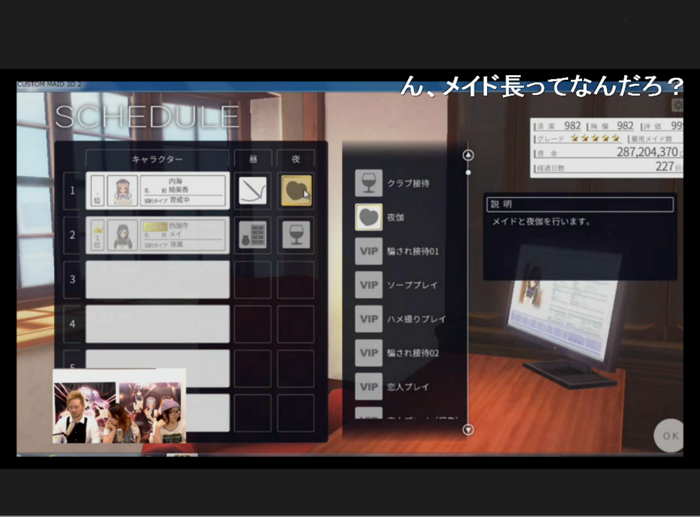This screenshot has width=700, height=517.
Task: Open row 2 night wine glass slot
Action: [296, 235]
